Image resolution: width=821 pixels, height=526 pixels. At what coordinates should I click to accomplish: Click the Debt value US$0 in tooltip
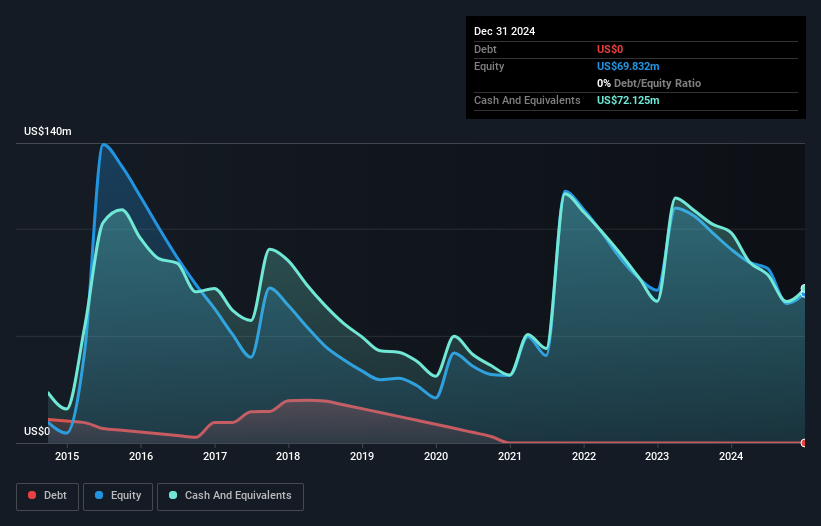coord(610,49)
